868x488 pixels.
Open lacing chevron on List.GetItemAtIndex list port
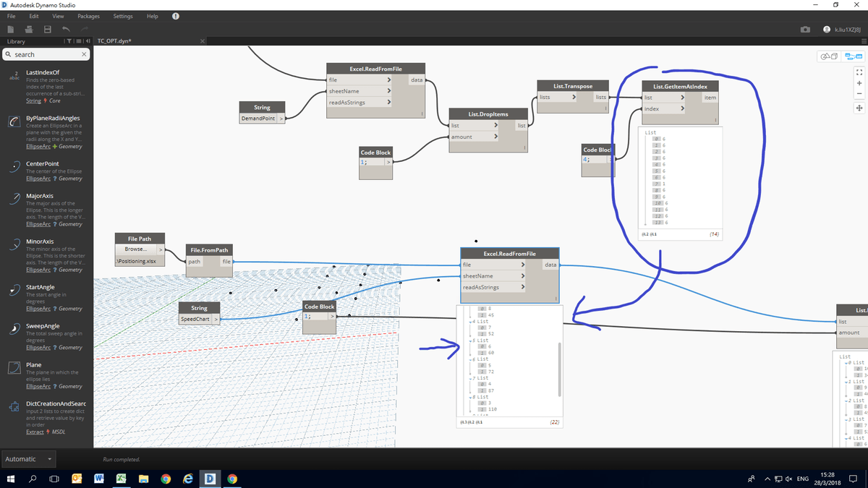681,98
